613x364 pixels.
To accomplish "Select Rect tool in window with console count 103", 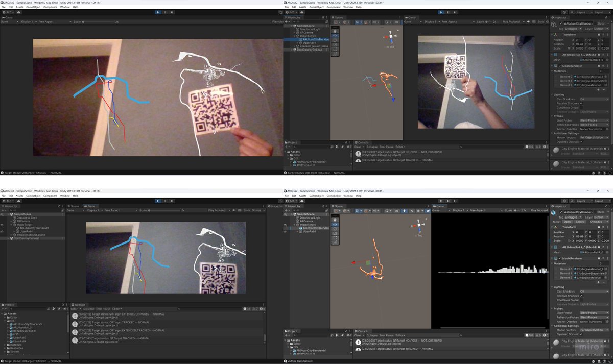I will pos(335,50).
